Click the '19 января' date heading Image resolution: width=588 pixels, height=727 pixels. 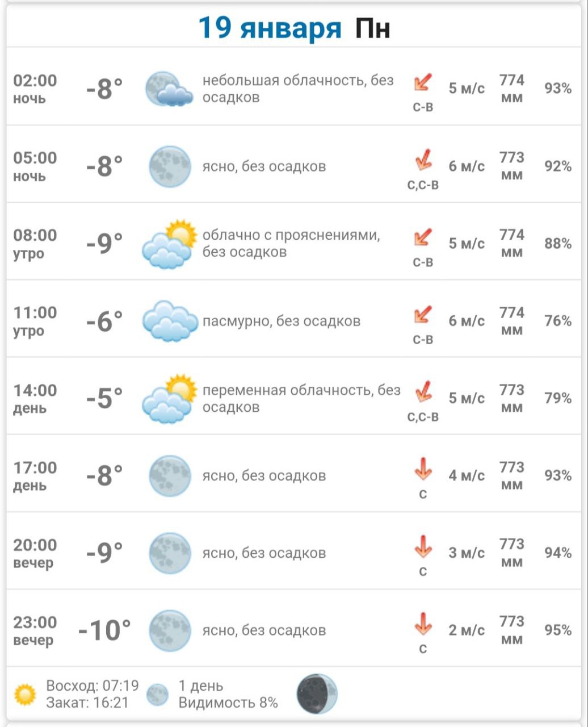(270, 28)
